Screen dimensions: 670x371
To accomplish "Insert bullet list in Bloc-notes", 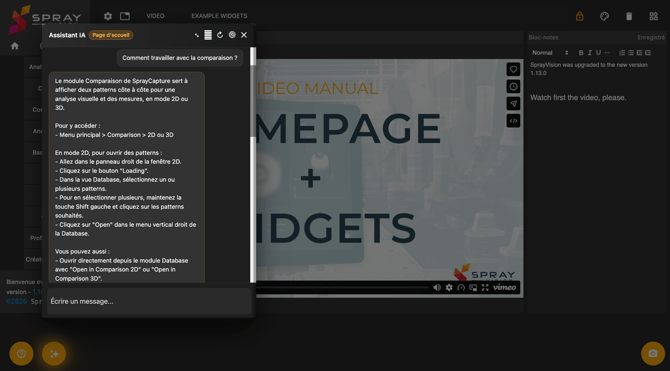I will 631,53.
